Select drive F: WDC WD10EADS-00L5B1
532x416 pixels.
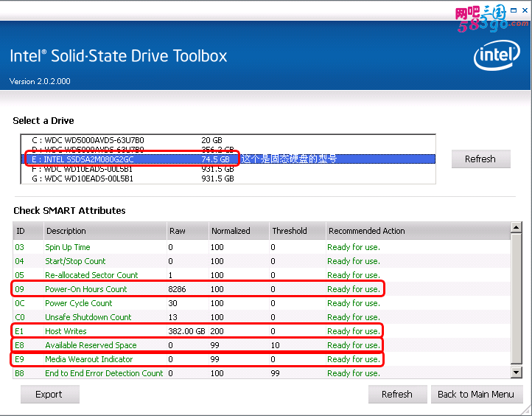point(228,169)
